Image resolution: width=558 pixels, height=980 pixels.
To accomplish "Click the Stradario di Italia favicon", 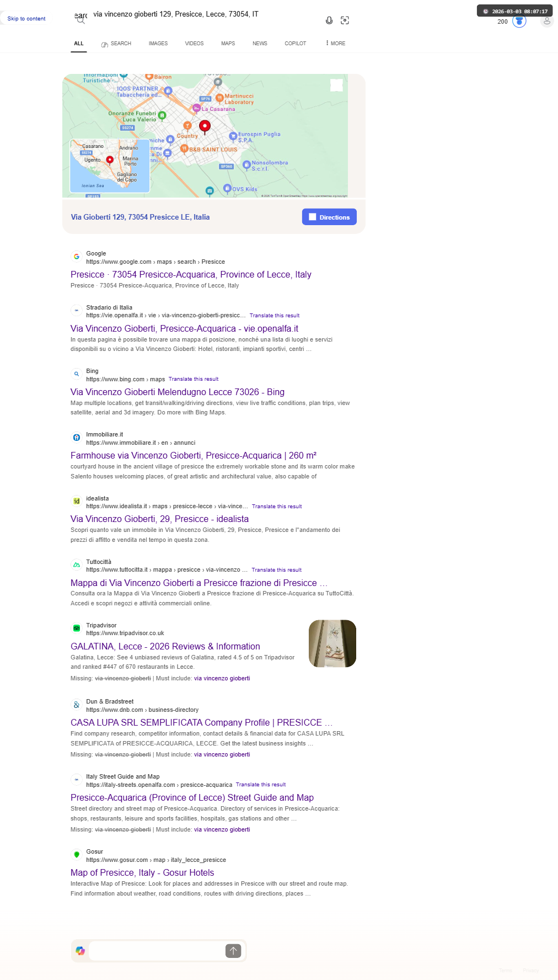I will (77, 311).
